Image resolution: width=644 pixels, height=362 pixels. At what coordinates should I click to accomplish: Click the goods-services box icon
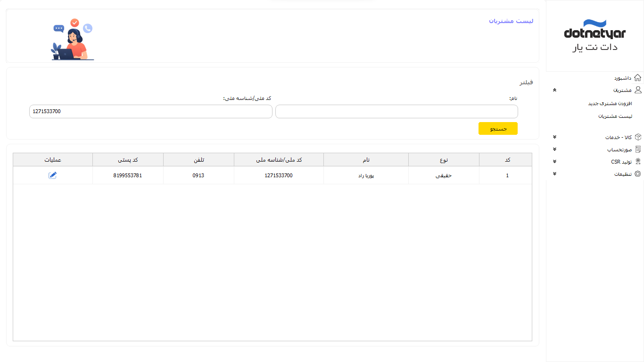tap(638, 137)
